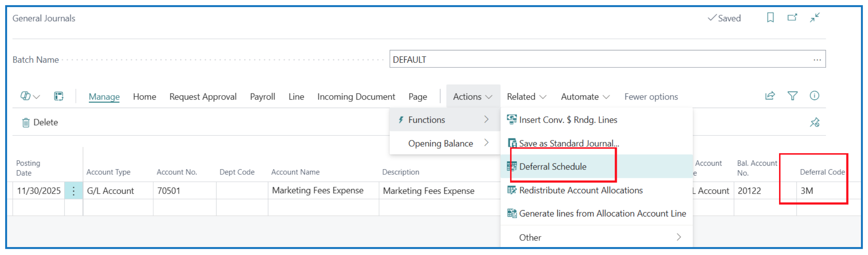
Task: Click the trash Delete action
Action: click(40, 122)
